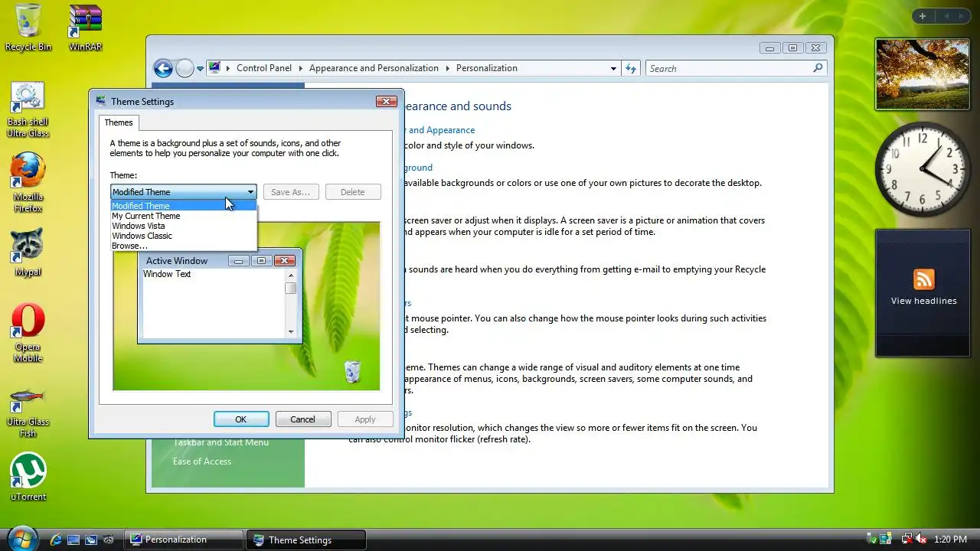Close the Theme Settings dialog
The image size is (980, 551).
(387, 101)
